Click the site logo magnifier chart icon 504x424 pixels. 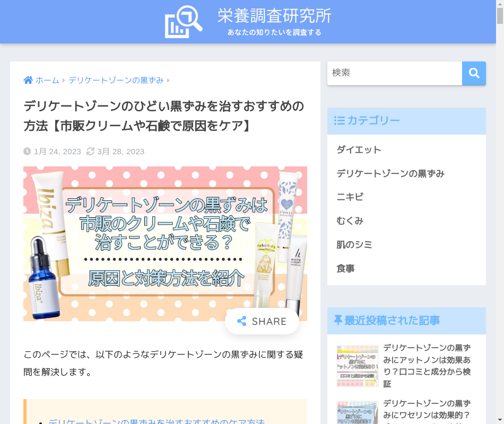(184, 22)
